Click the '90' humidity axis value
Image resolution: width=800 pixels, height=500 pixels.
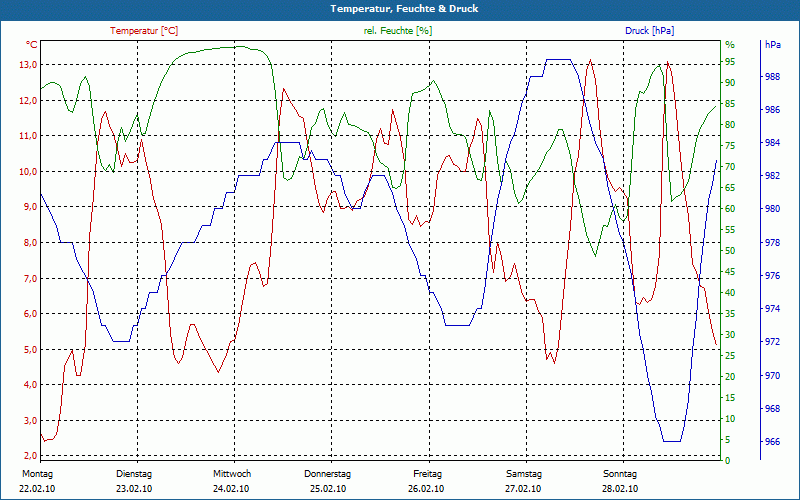(x=730, y=83)
